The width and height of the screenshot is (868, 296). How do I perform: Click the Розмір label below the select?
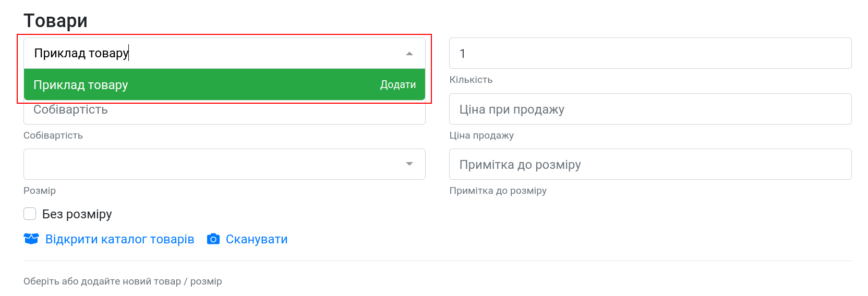click(40, 191)
